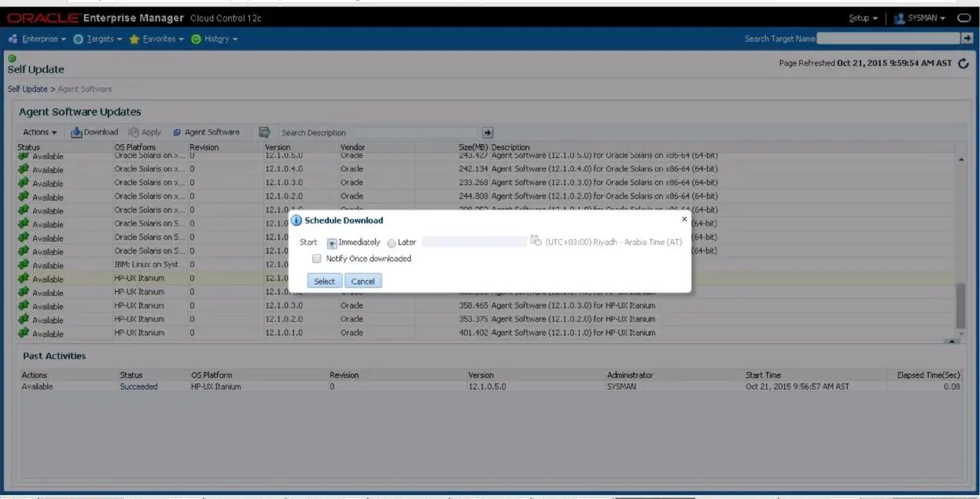Click the Select button in Schedule Download
The image size is (980, 499).
pos(324,281)
